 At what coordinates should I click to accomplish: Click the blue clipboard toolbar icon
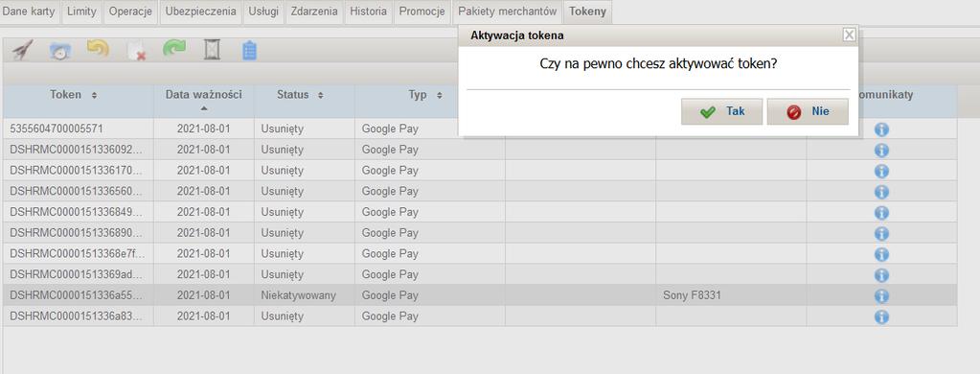pyautogui.click(x=249, y=50)
